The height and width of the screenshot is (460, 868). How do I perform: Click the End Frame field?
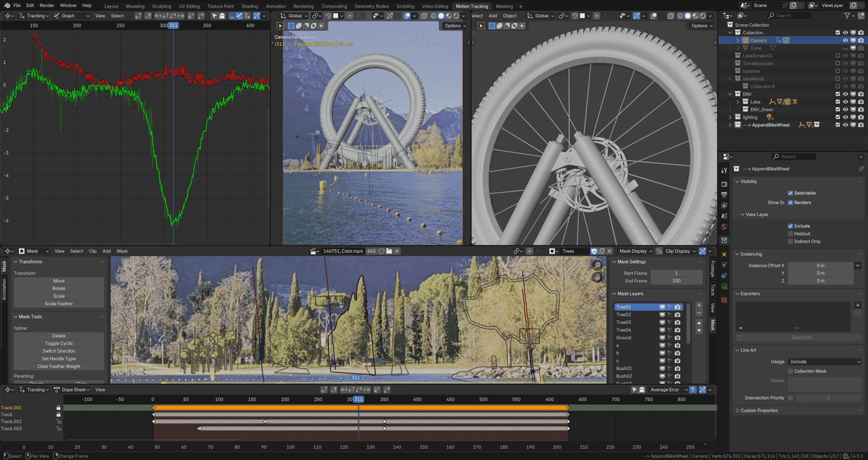click(676, 280)
